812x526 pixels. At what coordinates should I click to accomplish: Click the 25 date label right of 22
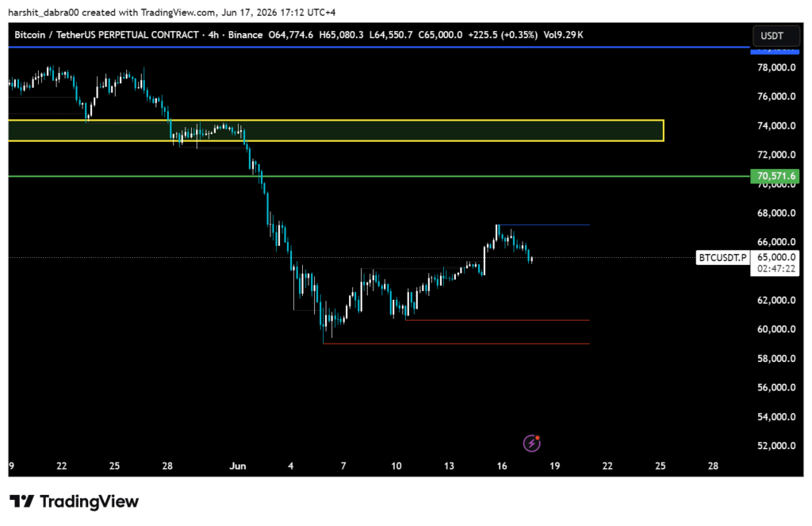click(661, 466)
